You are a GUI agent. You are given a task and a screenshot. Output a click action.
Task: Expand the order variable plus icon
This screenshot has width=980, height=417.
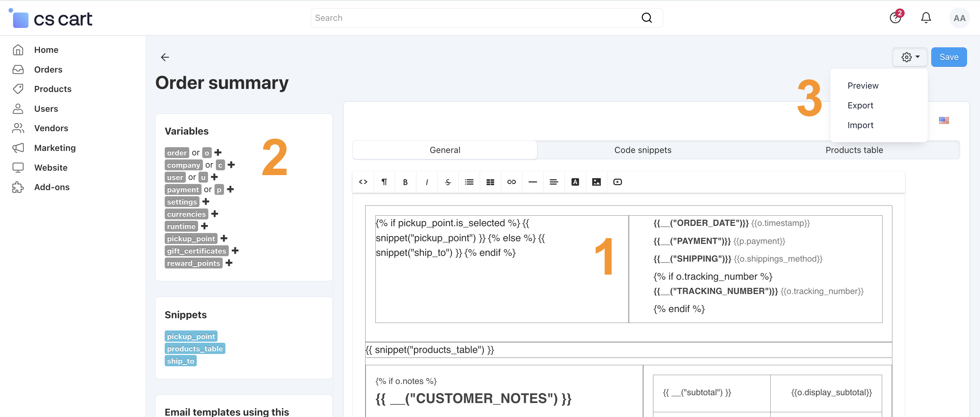click(x=218, y=152)
